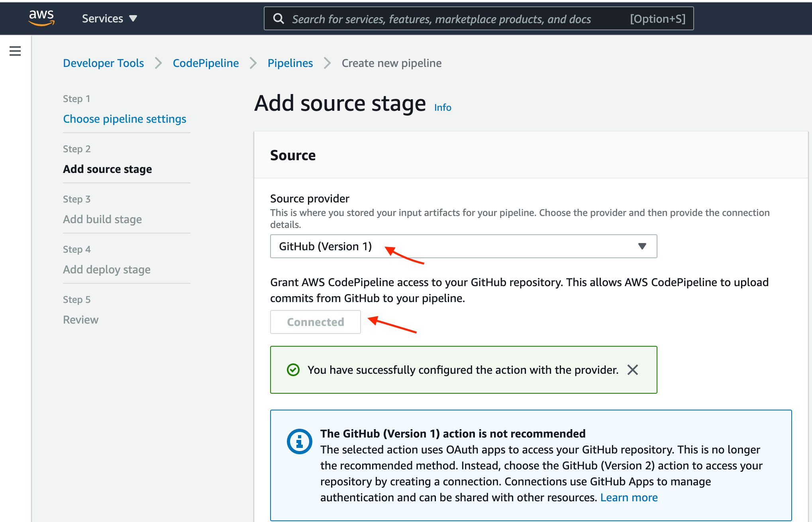Select the Add deploy stage step

[107, 269]
